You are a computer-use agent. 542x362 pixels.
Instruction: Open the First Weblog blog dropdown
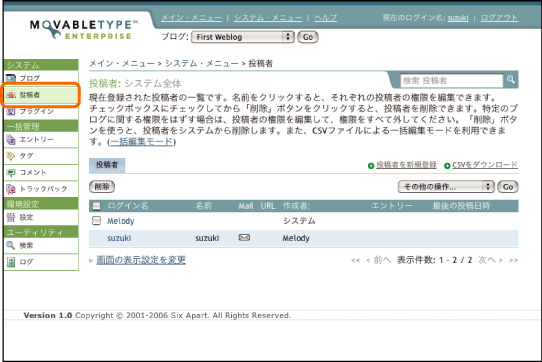point(242,37)
